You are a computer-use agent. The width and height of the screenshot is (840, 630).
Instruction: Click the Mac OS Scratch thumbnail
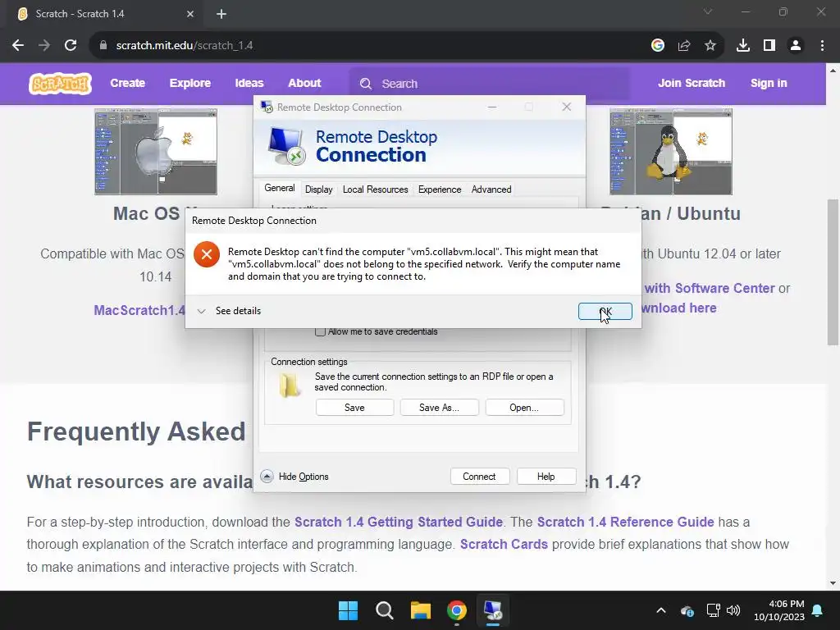pos(156,152)
